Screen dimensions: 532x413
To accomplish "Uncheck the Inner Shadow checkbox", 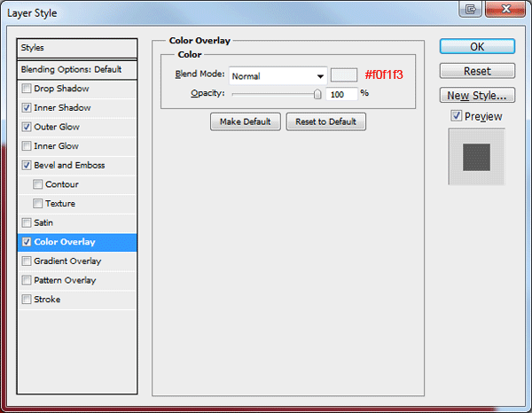I will [27, 108].
